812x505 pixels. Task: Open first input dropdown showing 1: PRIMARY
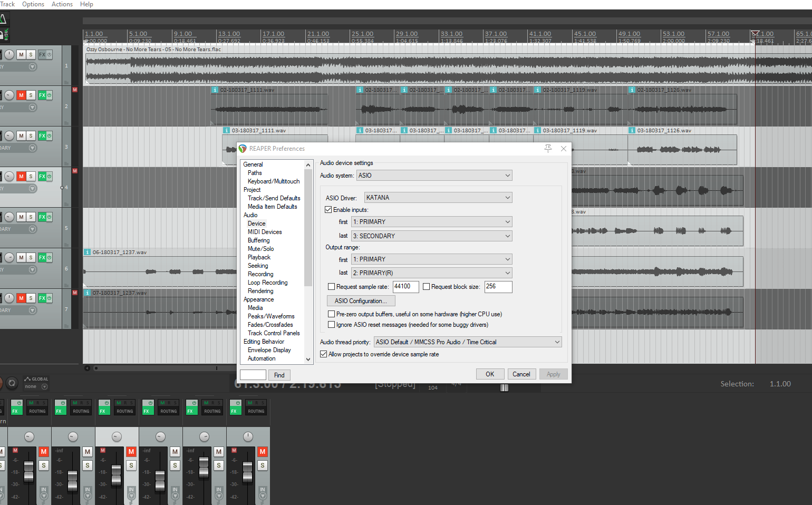432,222
